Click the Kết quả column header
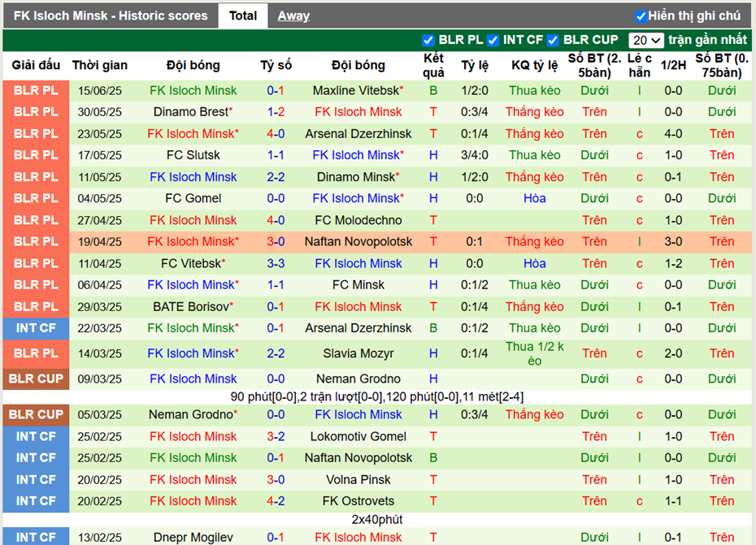This screenshot has height=545, width=756. pyautogui.click(x=433, y=66)
